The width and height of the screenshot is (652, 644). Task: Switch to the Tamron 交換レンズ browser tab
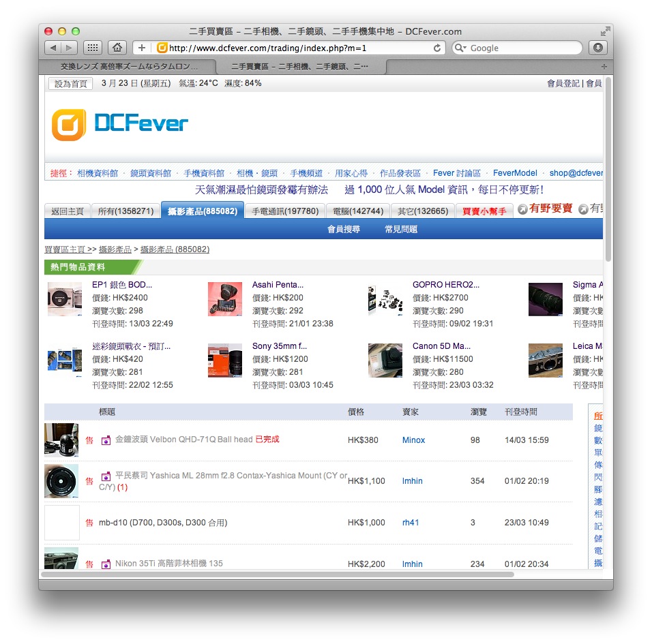pos(128,67)
